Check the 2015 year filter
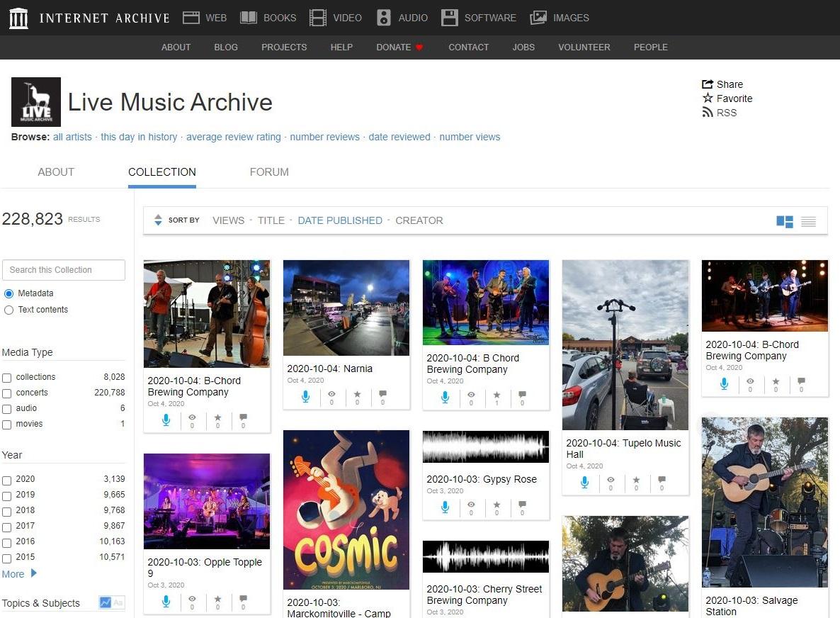This screenshot has height=618, width=840. [7, 558]
